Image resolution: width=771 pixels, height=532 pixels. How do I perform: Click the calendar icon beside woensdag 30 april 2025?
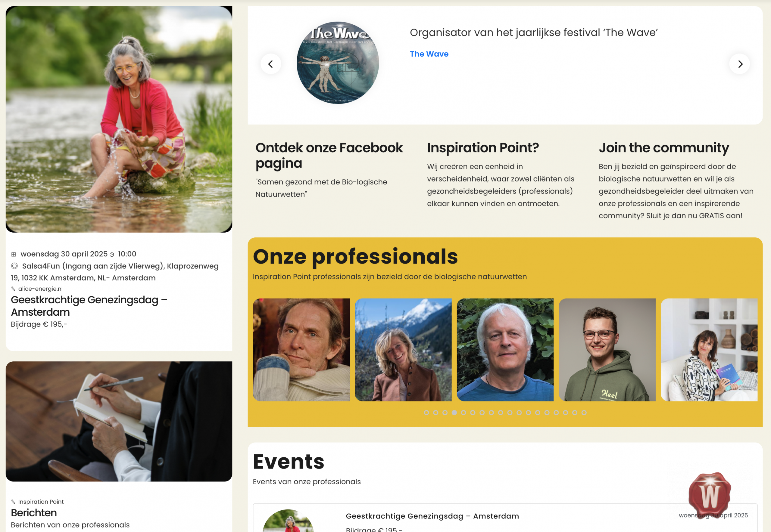point(14,254)
